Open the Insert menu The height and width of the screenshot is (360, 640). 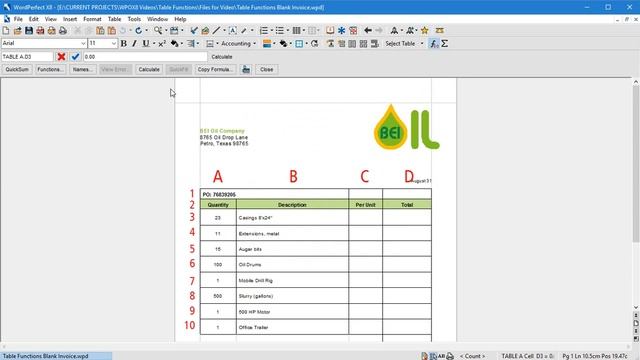[x=70, y=19]
